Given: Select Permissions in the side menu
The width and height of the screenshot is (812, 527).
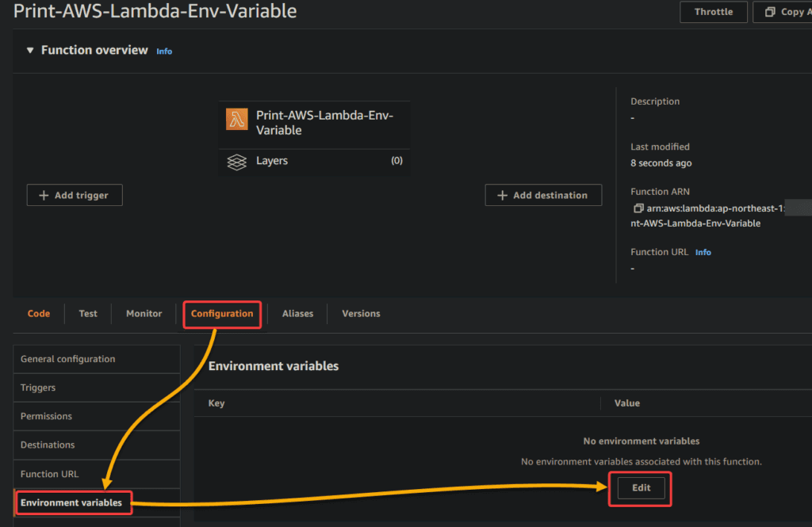Looking at the screenshot, I should point(97,416).
